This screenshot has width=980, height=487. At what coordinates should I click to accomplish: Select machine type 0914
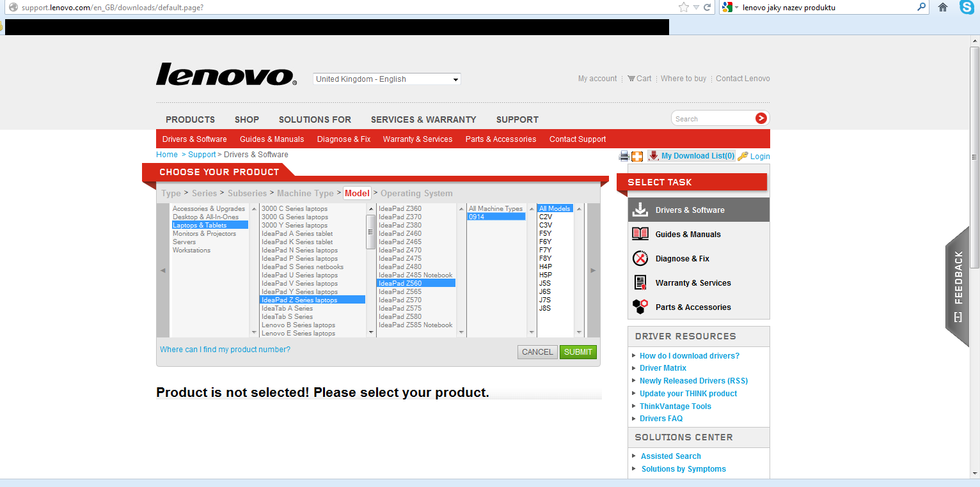(496, 217)
